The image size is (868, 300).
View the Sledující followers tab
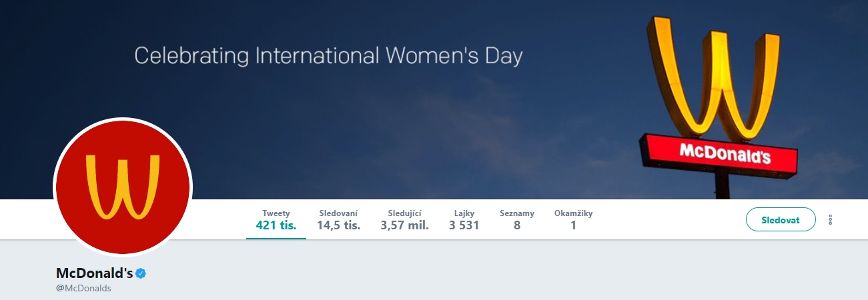[x=404, y=219]
